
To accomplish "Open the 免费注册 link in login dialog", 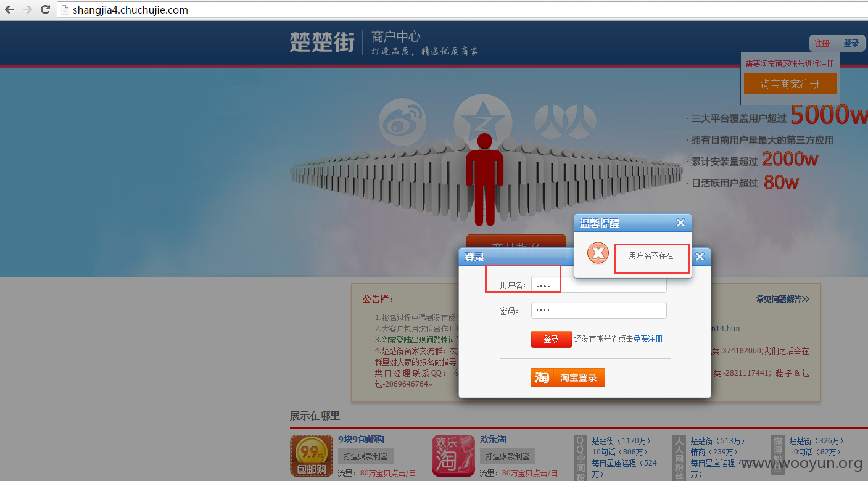I will click(648, 339).
